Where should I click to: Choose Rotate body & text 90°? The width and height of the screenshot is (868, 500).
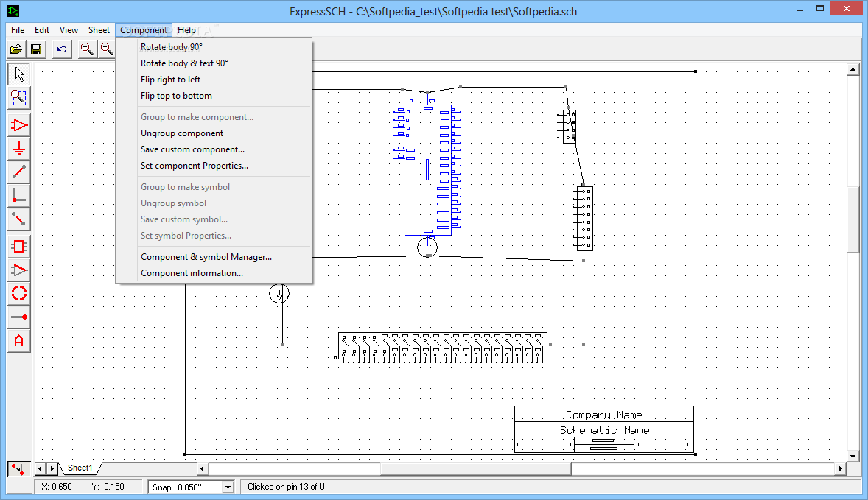point(214,63)
